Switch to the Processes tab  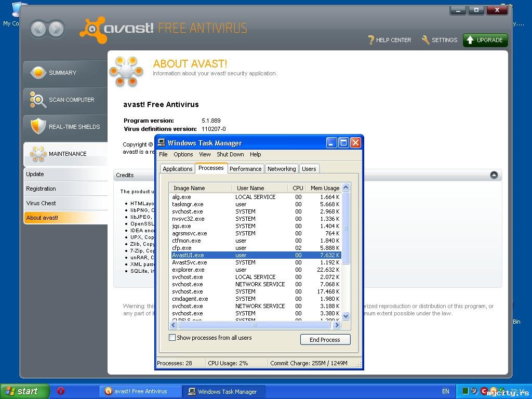pyautogui.click(x=211, y=168)
